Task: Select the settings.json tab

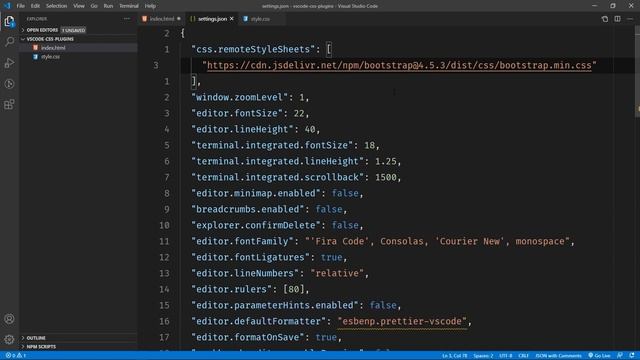Action: pyautogui.click(x=212, y=19)
